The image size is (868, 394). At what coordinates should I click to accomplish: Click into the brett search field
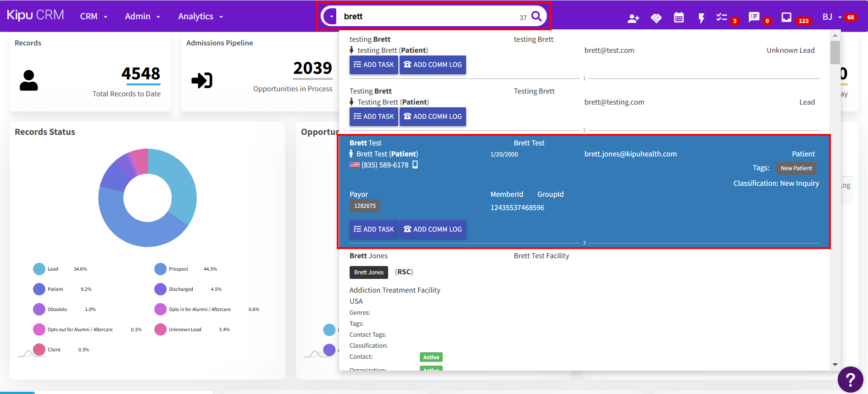pyautogui.click(x=427, y=17)
